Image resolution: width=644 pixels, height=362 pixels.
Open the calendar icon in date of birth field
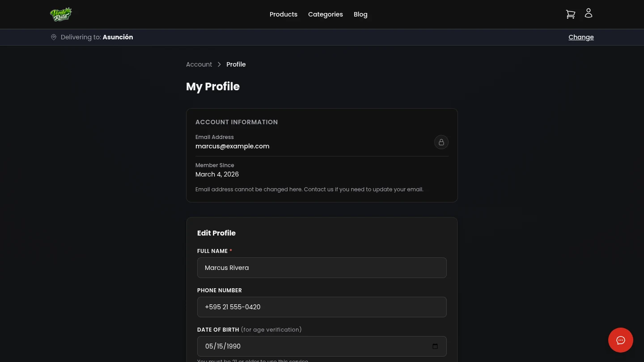pos(435,346)
